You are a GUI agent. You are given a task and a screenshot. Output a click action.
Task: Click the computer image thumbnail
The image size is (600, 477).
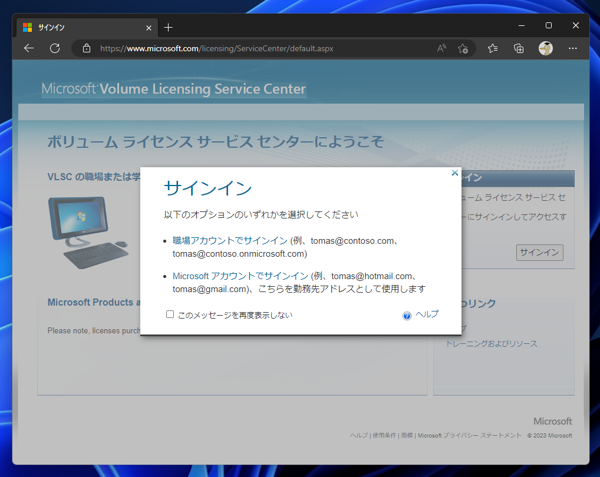(88, 232)
